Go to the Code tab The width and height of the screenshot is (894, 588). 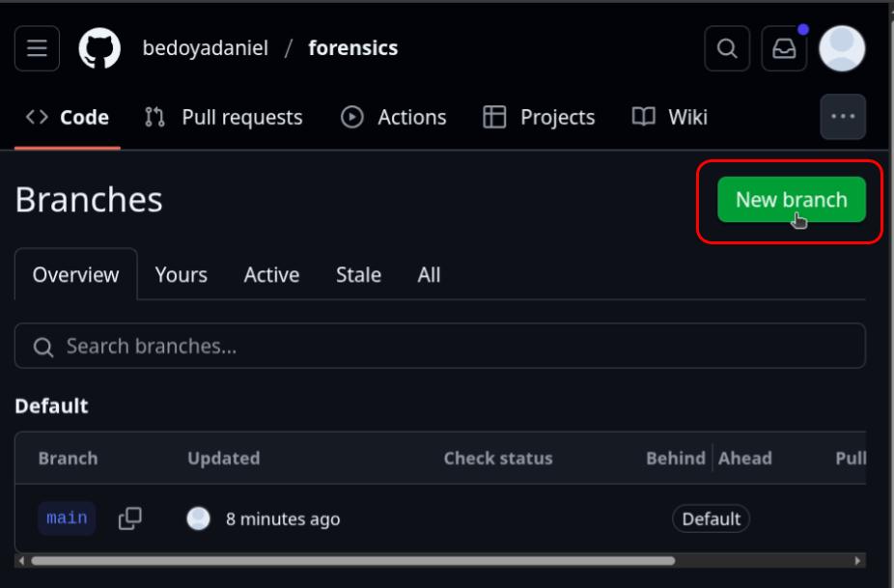pos(68,118)
